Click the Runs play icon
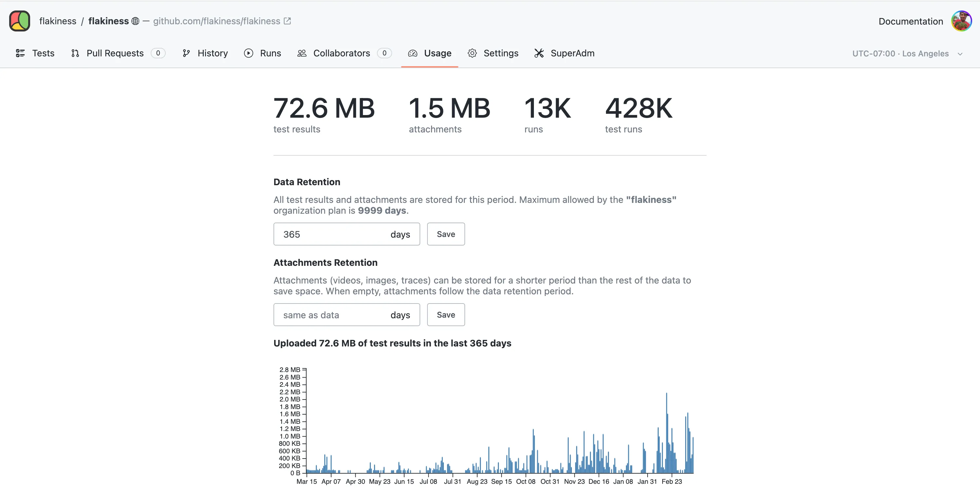This screenshot has height=491, width=980. [x=248, y=53]
